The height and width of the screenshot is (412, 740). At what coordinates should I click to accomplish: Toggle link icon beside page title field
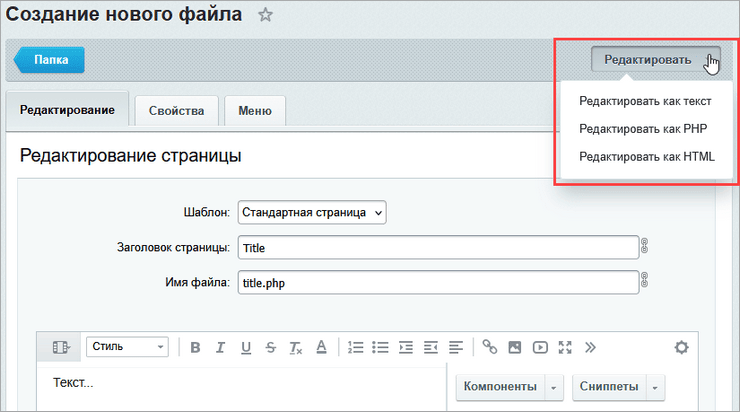(x=645, y=246)
